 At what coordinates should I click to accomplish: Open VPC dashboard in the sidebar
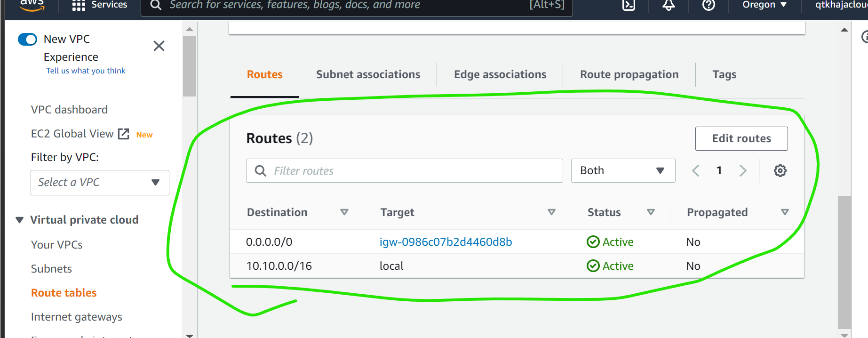pos(69,110)
